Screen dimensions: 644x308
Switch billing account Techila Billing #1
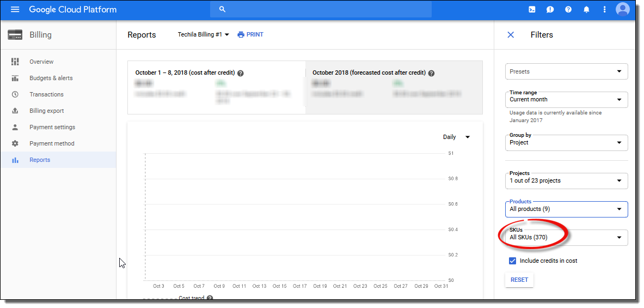pyautogui.click(x=203, y=35)
